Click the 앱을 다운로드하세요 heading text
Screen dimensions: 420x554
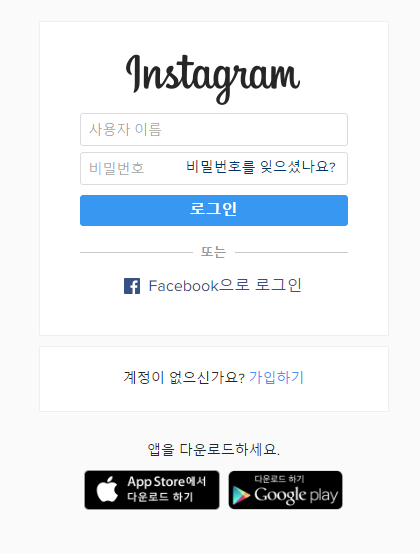[x=213, y=449]
